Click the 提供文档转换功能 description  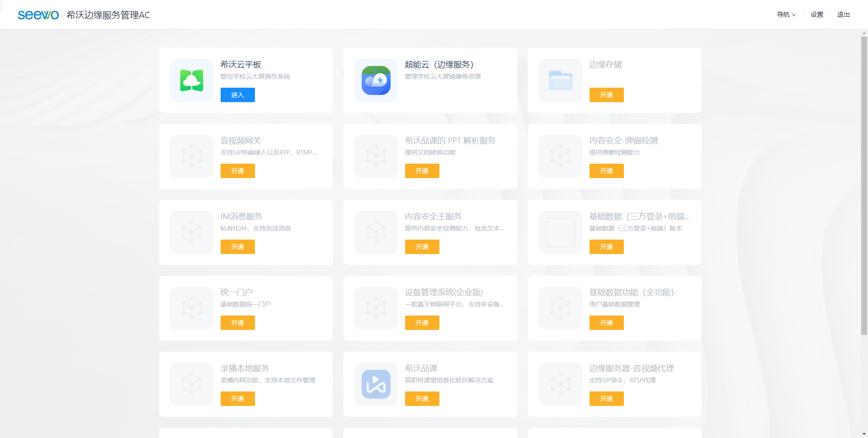(430, 153)
